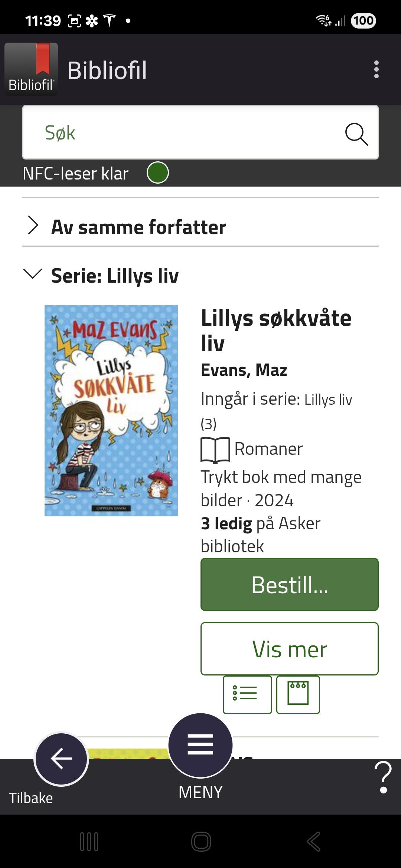
Task: Tap the magnifying glass search icon
Action: click(x=356, y=134)
